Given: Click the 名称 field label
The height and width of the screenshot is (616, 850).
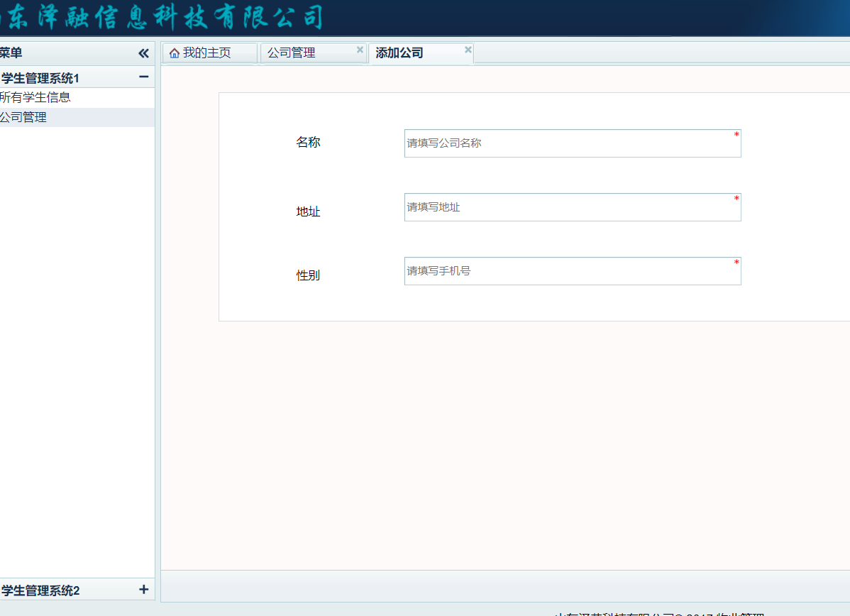Looking at the screenshot, I should 308,143.
